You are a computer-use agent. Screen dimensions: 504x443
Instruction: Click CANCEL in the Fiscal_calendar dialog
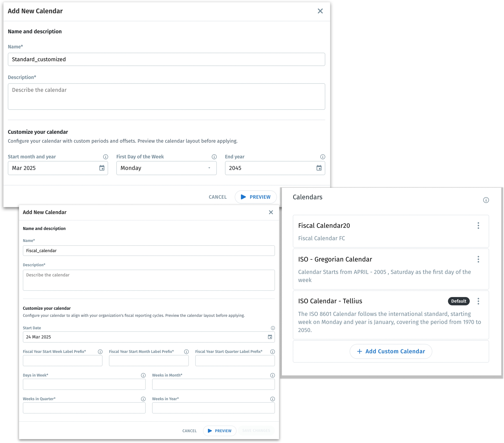(189, 431)
